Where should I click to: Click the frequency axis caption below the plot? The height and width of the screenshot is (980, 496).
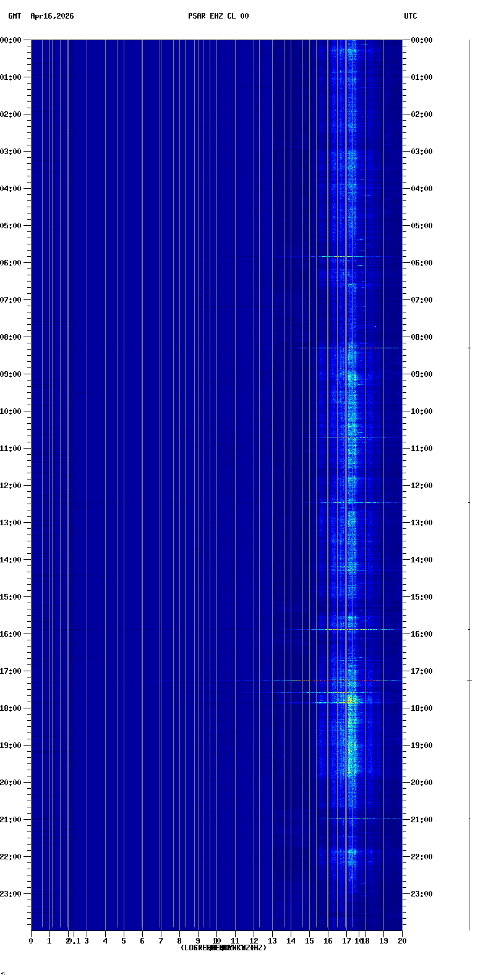(x=223, y=948)
